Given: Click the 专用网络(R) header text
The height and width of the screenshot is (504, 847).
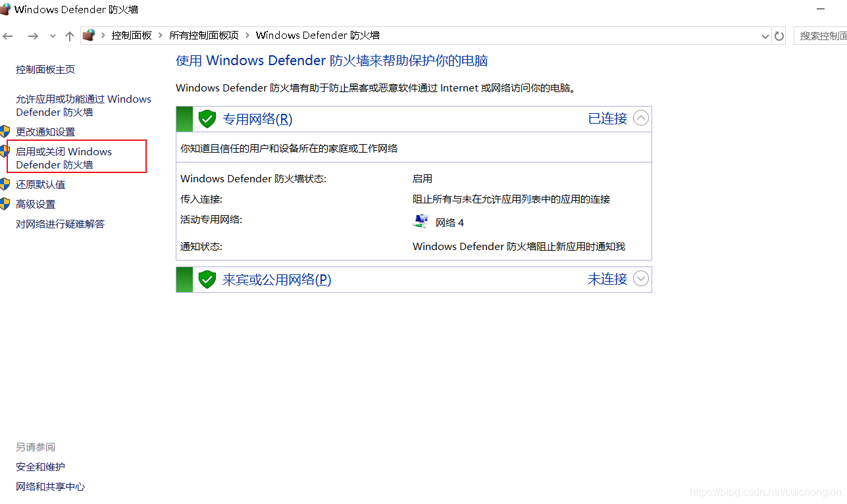Looking at the screenshot, I should 257,119.
